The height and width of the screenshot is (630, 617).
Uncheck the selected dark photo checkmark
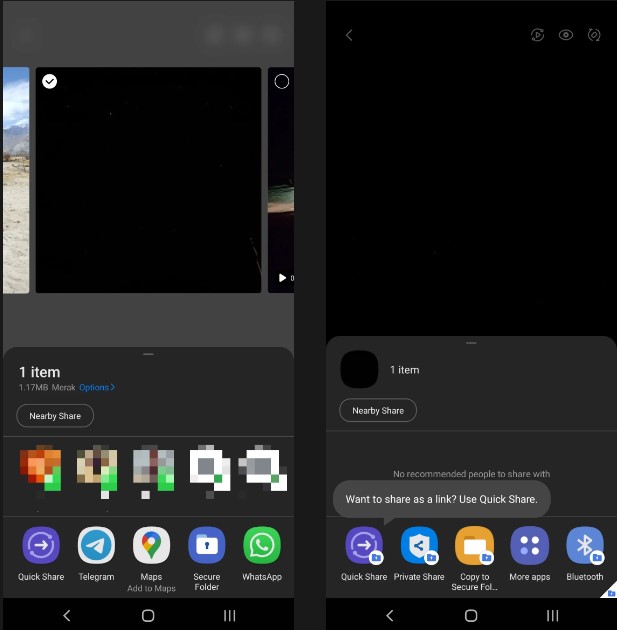tap(50, 81)
